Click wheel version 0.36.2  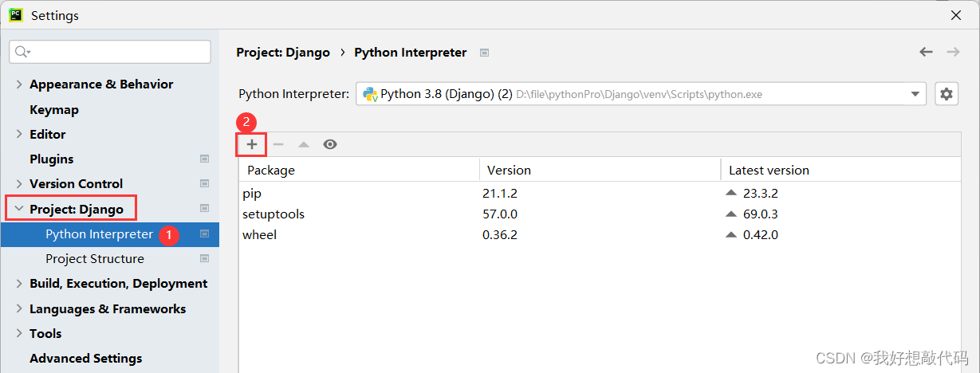click(x=500, y=234)
